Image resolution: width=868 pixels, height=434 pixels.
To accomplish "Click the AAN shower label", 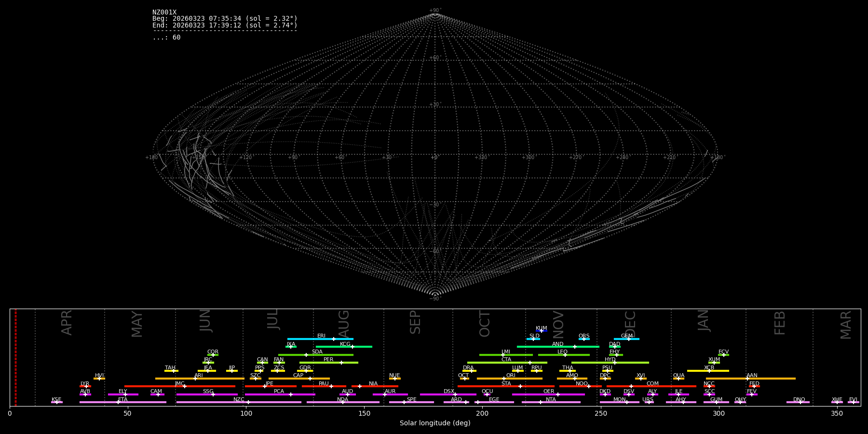I will [752, 376].
